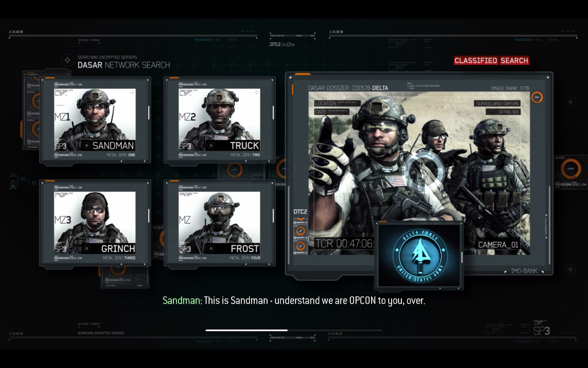Click the DASAR NETWORK SEARCH title
Viewport: 588px width, 368px height.
(124, 65)
